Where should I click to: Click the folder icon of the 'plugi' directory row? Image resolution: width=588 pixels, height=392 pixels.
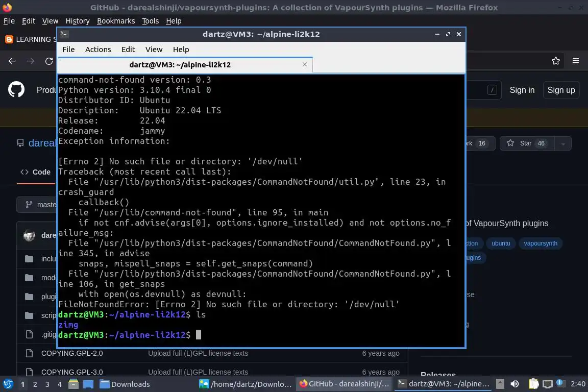click(29, 297)
